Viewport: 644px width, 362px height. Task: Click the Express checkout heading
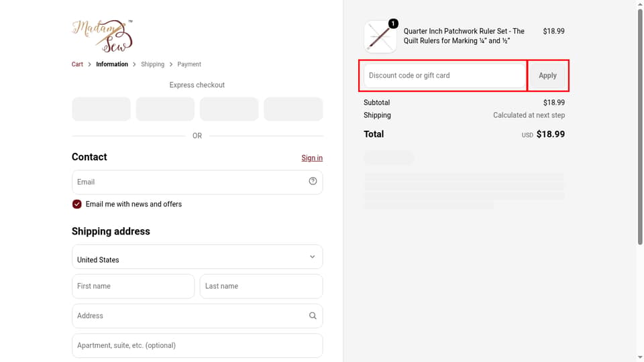[x=197, y=85]
